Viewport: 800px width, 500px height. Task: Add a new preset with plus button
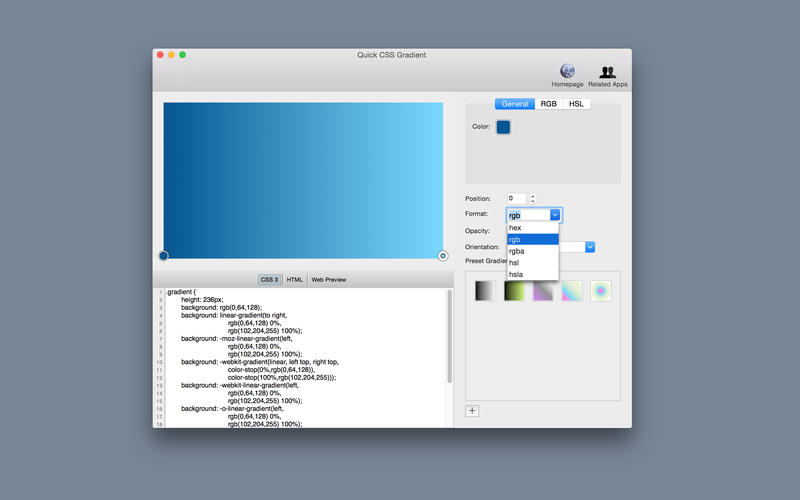coord(473,411)
